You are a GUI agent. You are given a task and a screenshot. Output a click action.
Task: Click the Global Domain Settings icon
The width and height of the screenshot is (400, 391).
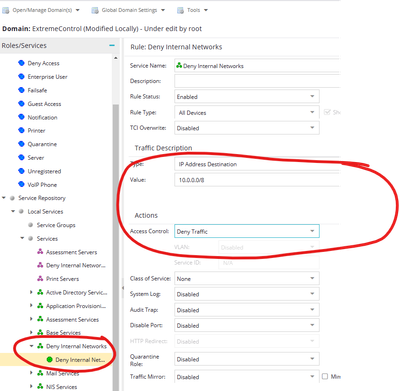pos(95,10)
